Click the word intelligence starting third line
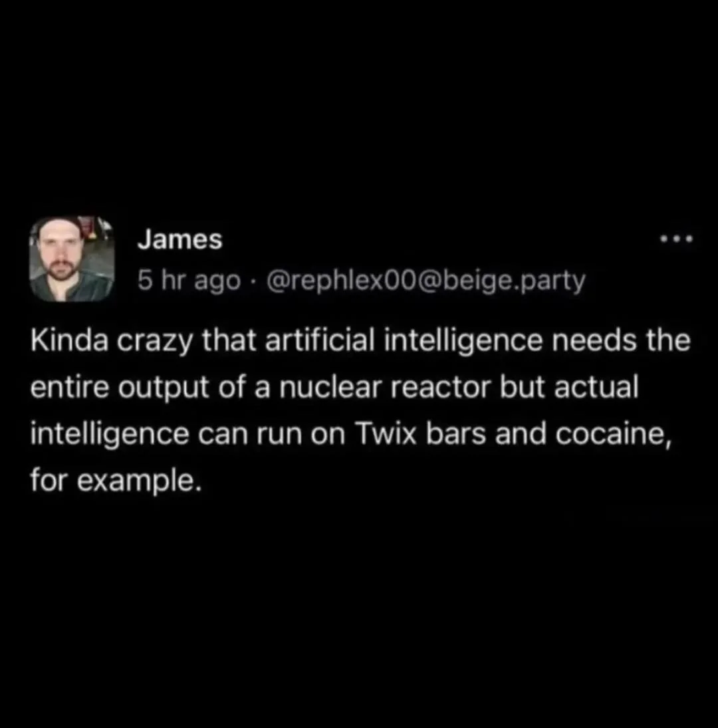The image size is (718, 728). (x=110, y=435)
